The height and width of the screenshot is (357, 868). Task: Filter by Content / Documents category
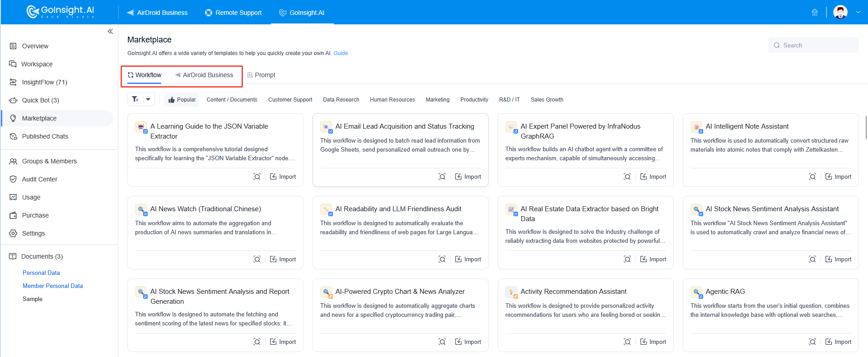pyautogui.click(x=232, y=100)
